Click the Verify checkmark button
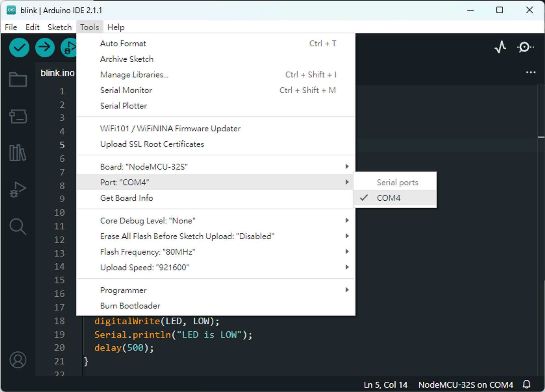Viewport: 545px width, 392px height. (x=19, y=48)
